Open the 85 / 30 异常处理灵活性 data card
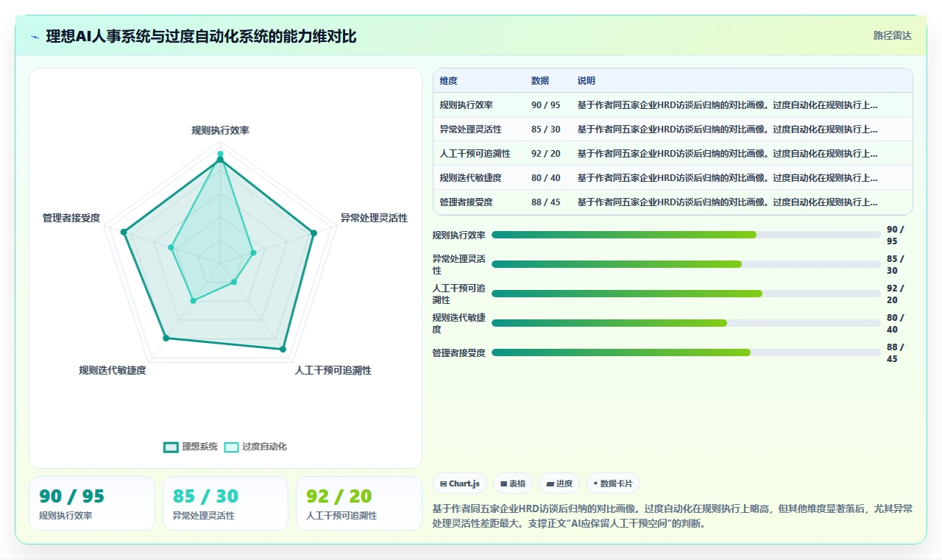942x560 pixels. tap(225, 503)
